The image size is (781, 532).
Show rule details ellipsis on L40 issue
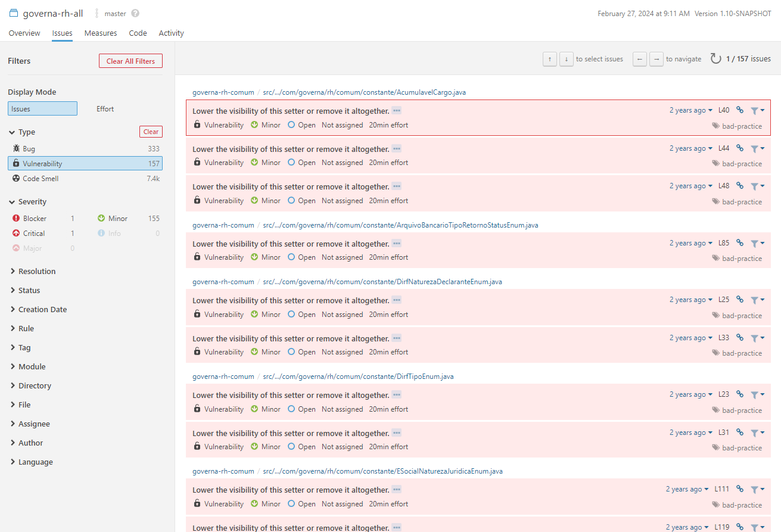[x=397, y=111]
